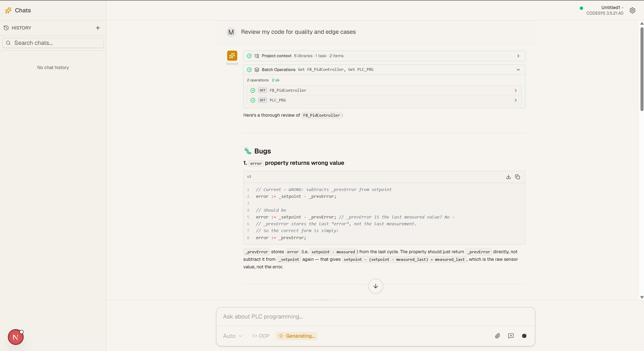Viewport: 644px width, 351px height.
Task: Click the Sonnet assistant avatar icon
Action: (x=232, y=56)
